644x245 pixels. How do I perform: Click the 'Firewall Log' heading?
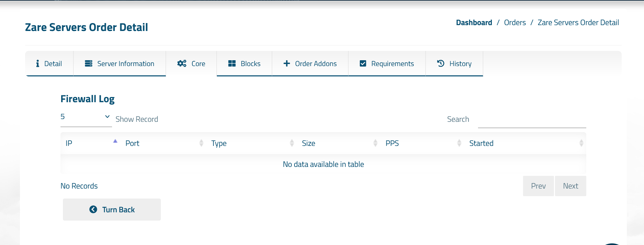(88, 99)
